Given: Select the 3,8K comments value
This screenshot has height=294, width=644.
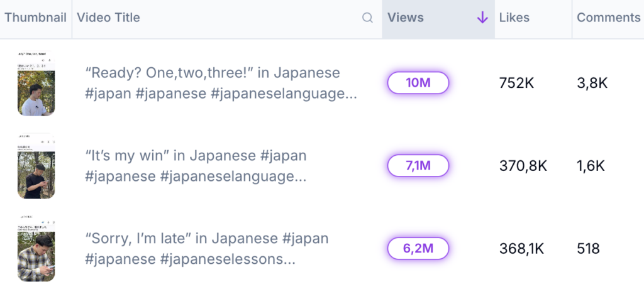Looking at the screenshot, I should (x=592, y=83).
